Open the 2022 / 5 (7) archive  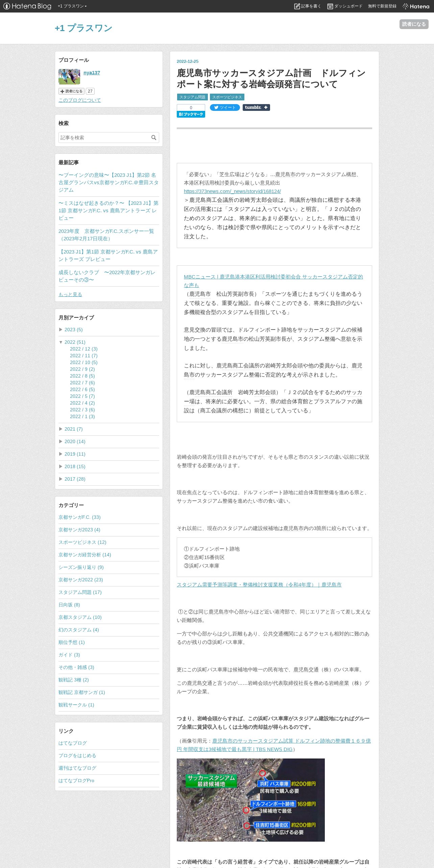82,396
